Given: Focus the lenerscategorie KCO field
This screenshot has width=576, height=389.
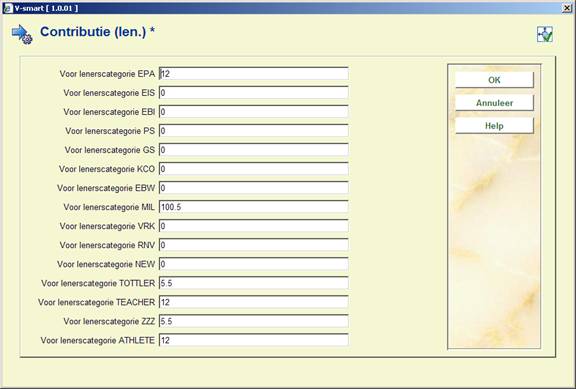Looking at the screenshot, I should pyautogui.click(x=253, y=169).
